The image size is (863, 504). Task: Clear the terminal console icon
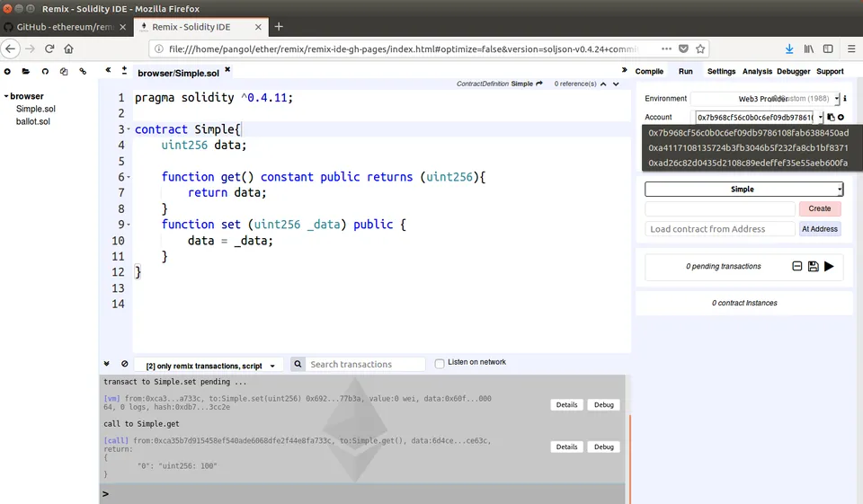(125, 364)
